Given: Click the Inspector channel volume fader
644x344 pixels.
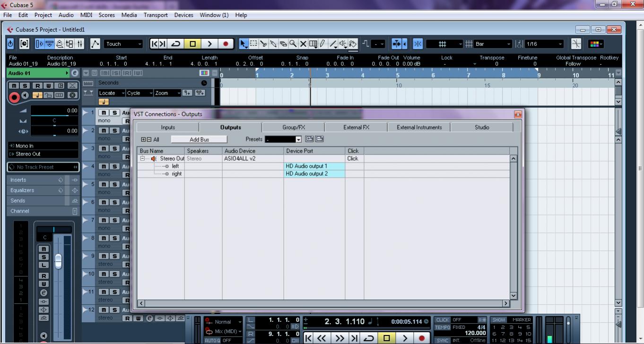Looking at the screenshot, I should [58, 261].
